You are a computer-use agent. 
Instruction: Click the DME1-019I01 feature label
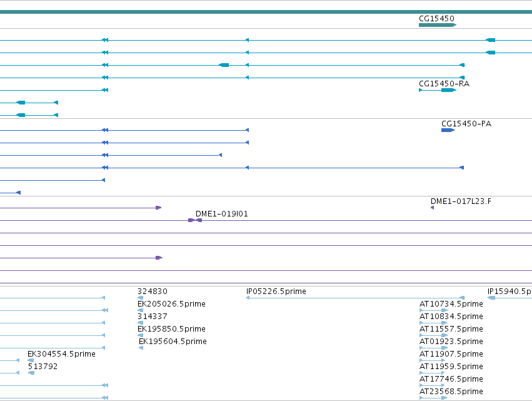(222, 214)
